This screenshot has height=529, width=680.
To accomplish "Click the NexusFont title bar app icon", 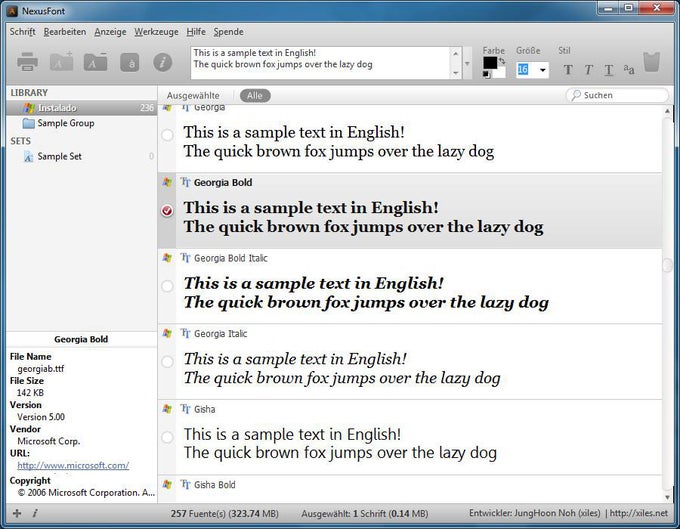I will click(12, 11).
